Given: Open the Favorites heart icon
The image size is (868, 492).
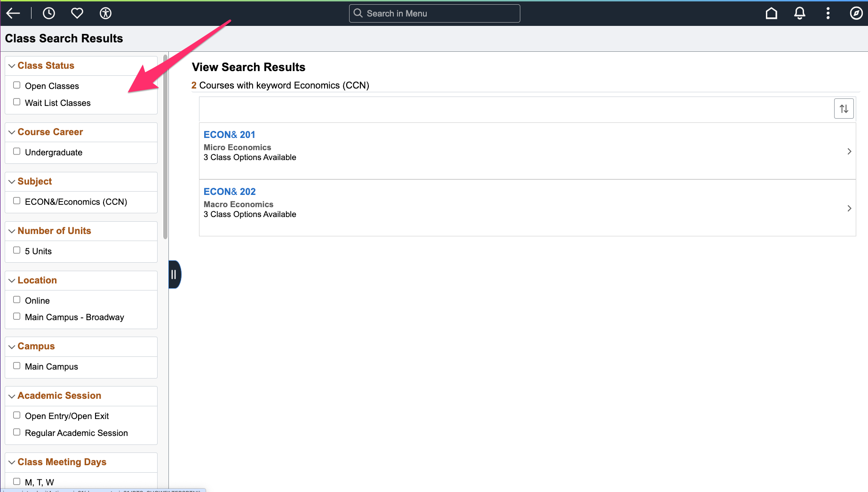Looking at the screenshot, I should point(77,13).
